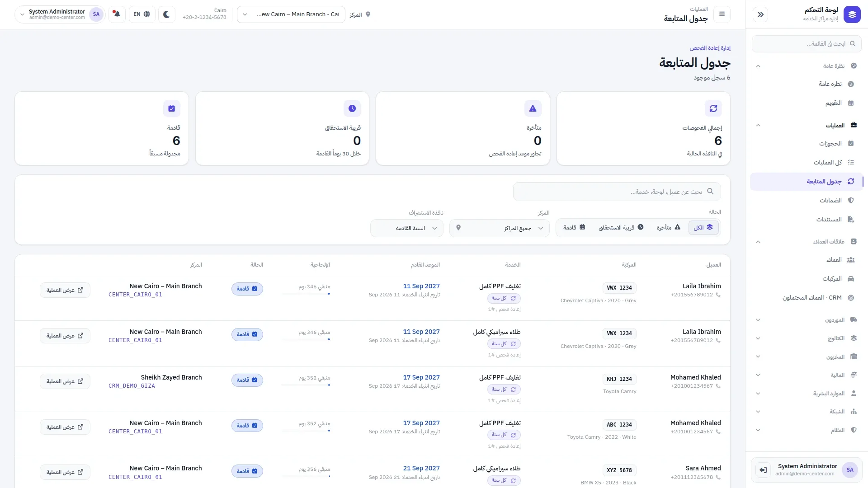Click the CRM target icon in sidebar
The height and width of the screenshot is (488, 868).
851,298
